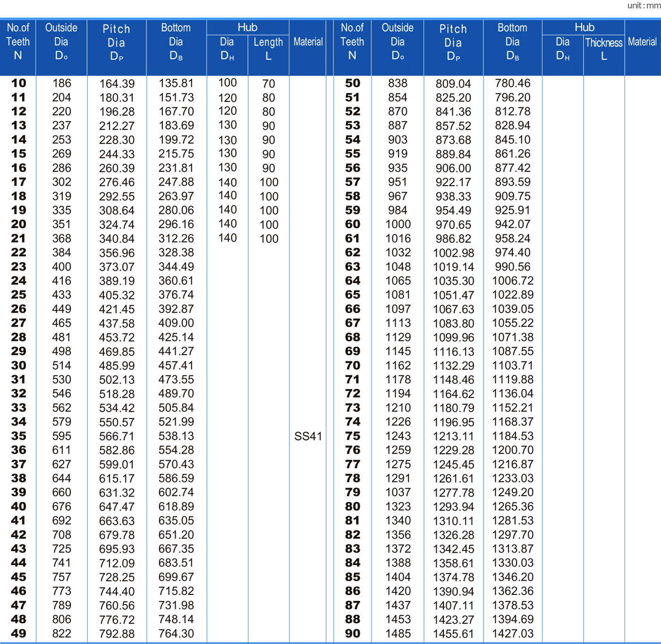Select bottom diameter '473.55'
The image size is (661, 644).
176,380
